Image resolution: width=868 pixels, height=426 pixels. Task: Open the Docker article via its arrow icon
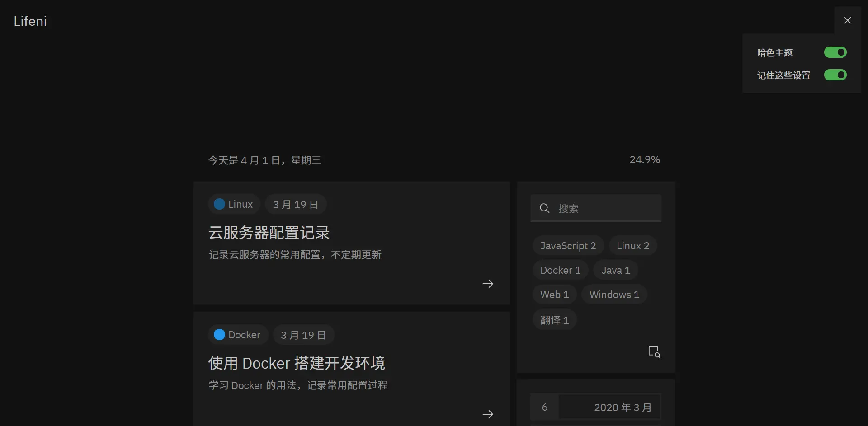(488, 414)
